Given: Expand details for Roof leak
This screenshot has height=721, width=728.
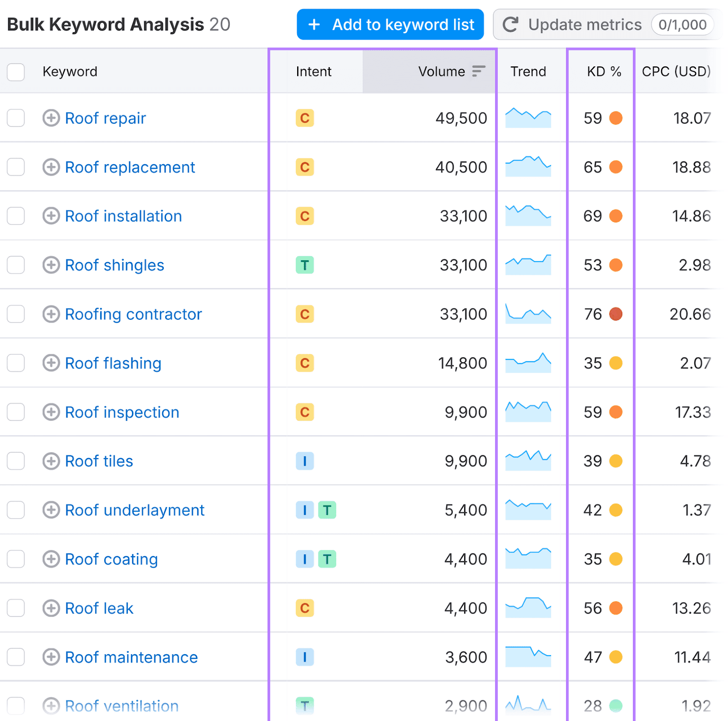Looking at the screenshot, I should click(x=51, y=608).
